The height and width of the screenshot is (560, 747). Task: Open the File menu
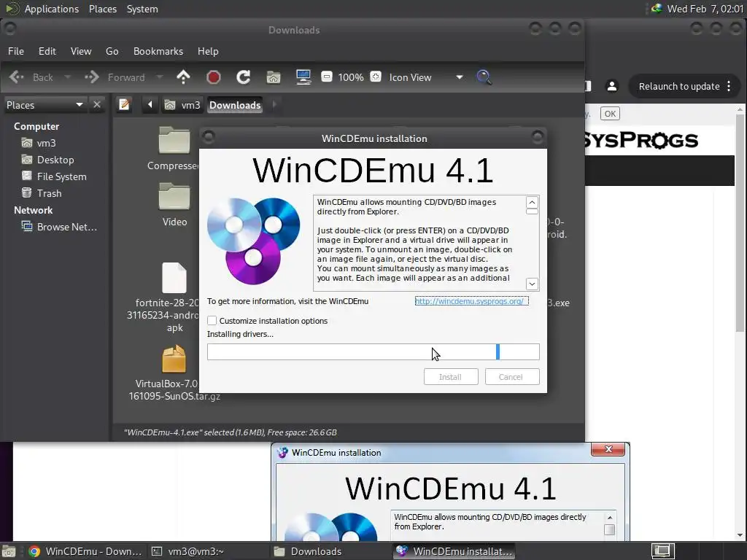click(x=16, y=51)
